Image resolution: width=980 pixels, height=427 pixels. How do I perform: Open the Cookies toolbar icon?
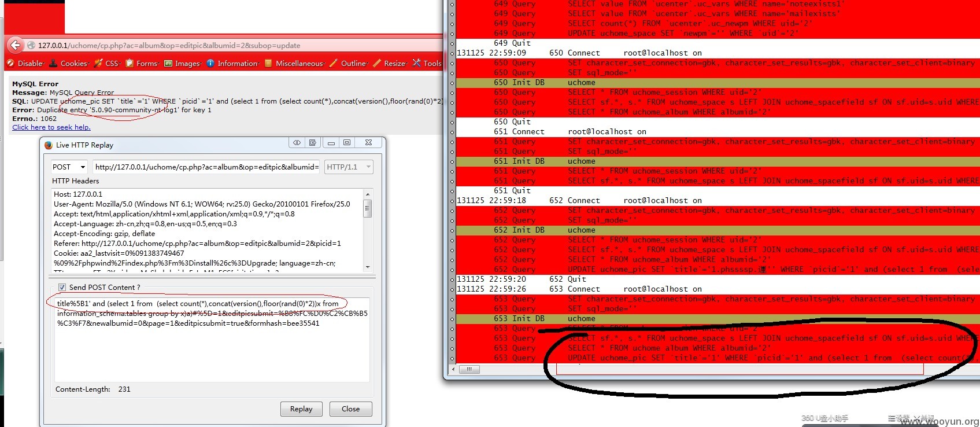click(54, 63)
